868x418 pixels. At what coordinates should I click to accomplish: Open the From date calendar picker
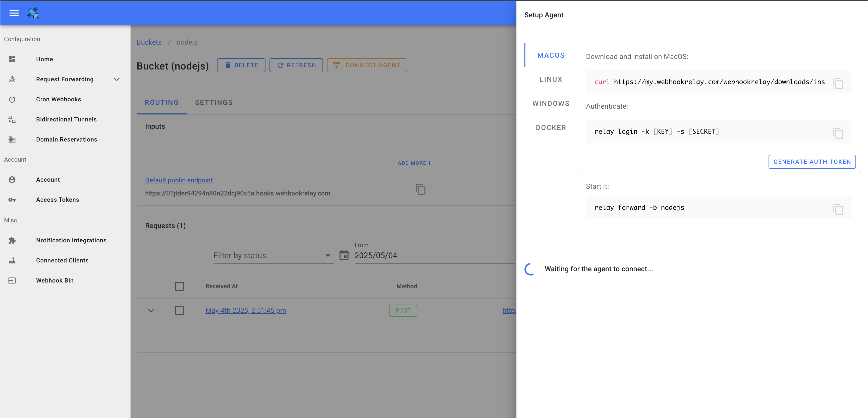tap(344, 255)
